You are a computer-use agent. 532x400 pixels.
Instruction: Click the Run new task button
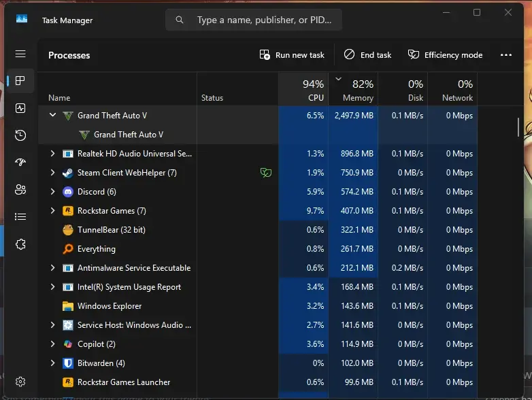[292, 55]
